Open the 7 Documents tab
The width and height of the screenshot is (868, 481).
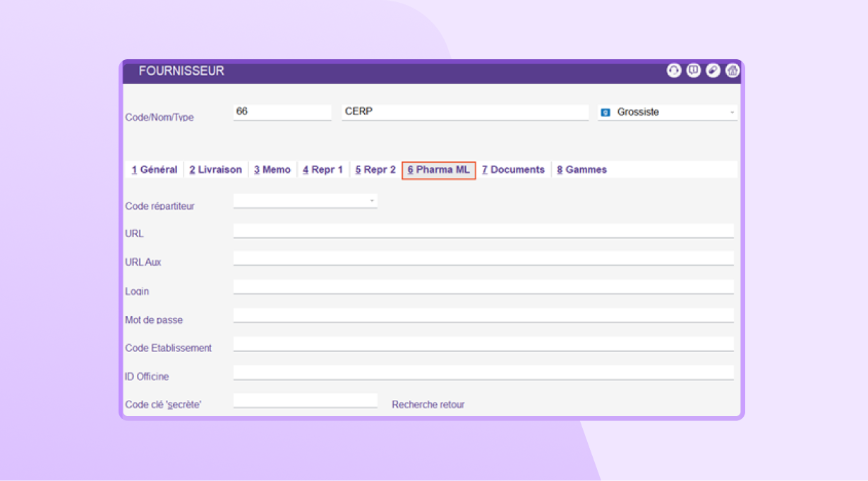tap(514, 170)
